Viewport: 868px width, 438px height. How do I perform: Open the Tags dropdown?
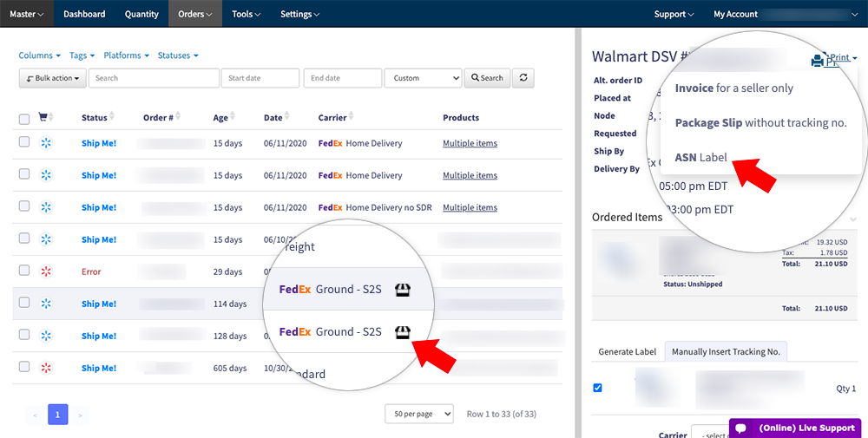click(82, 56)
